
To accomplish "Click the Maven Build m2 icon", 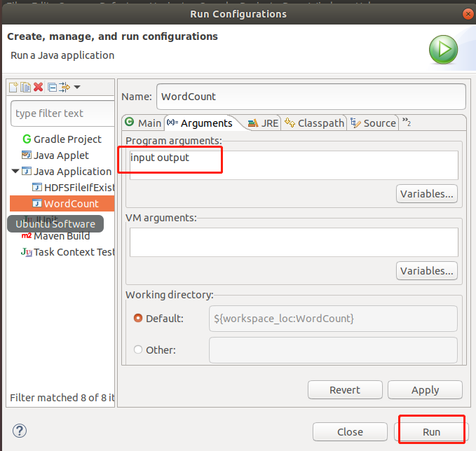I will click(27, 236).
